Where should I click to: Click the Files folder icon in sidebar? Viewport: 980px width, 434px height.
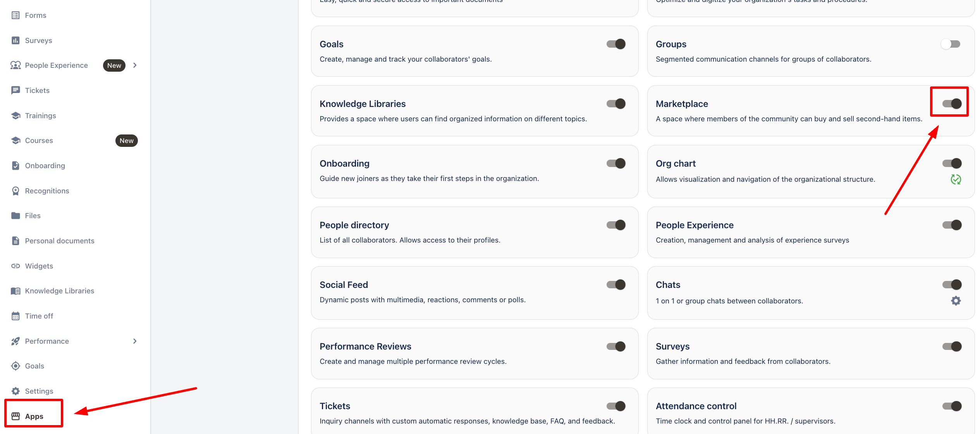15,215
